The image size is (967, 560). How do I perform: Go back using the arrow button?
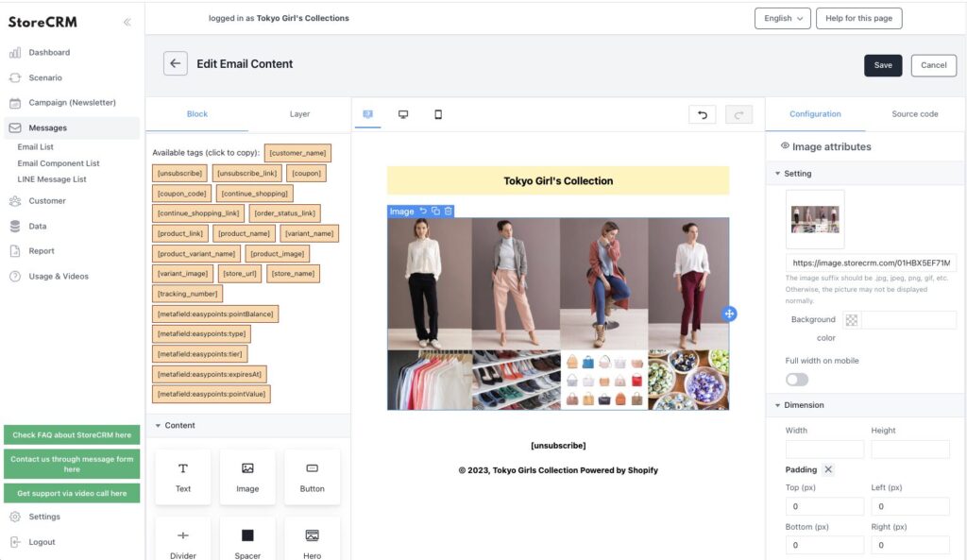(x=175, y=63)
